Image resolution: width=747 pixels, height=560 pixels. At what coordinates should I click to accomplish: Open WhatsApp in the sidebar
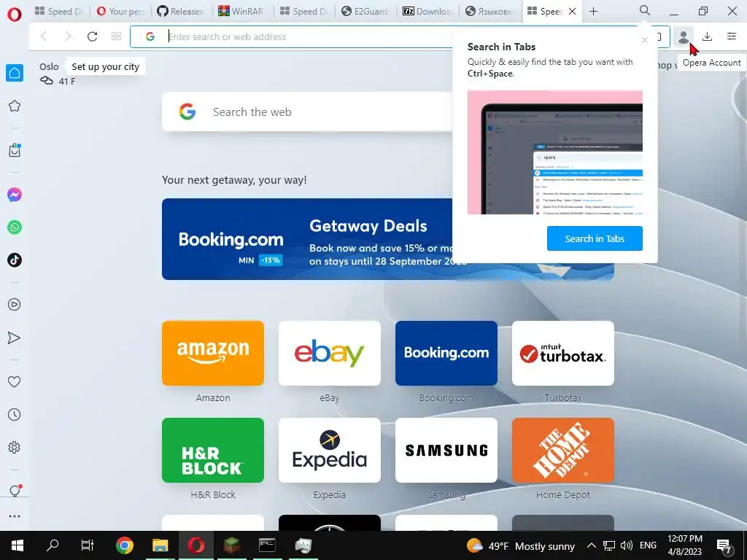(15, 227)
